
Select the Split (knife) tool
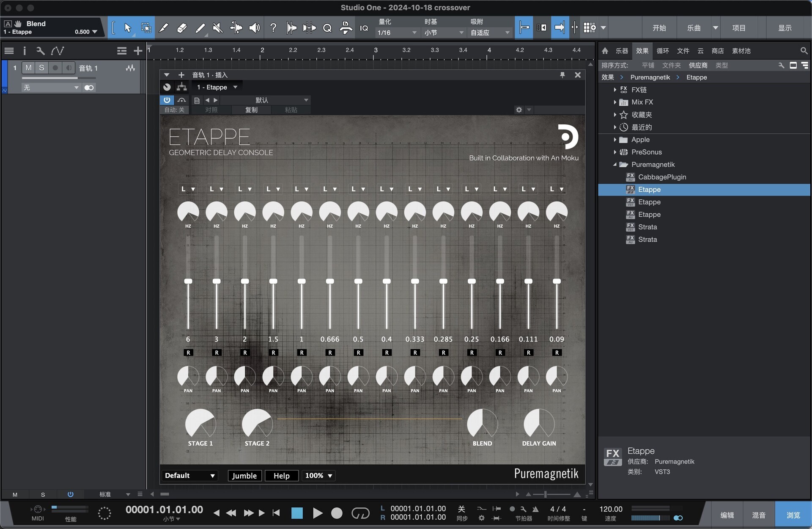click(164, 28)
